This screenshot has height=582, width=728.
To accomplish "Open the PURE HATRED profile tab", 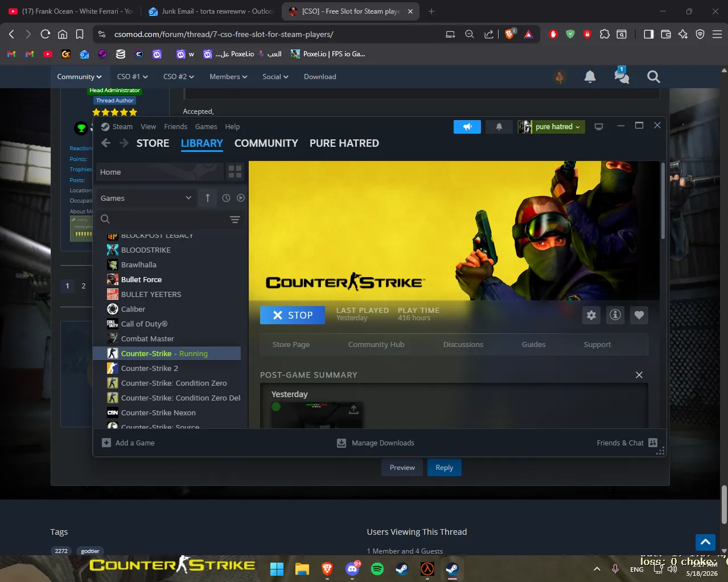I will click(344, 143).
